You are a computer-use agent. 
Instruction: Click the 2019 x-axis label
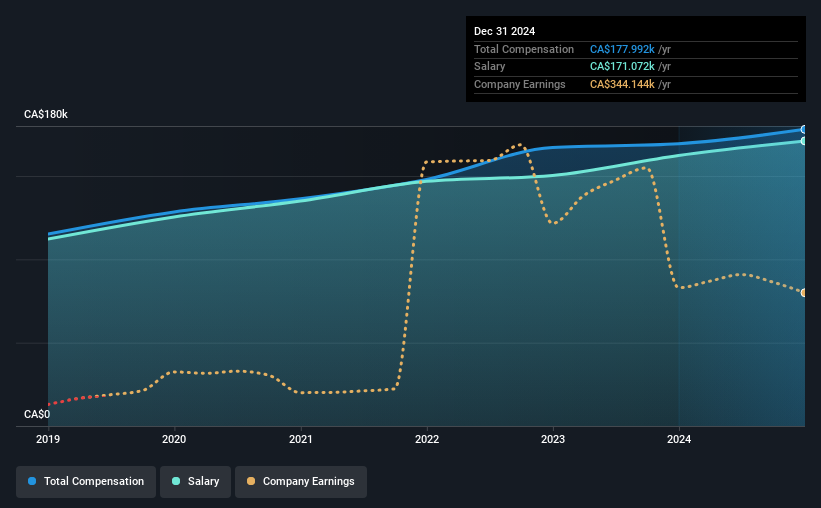pyautogui.click(x=48, y=439)
